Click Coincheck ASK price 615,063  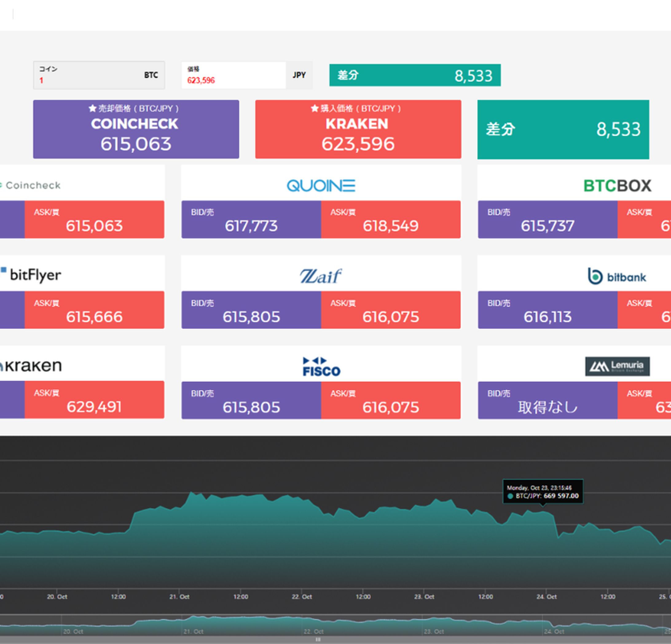[95, 219]
